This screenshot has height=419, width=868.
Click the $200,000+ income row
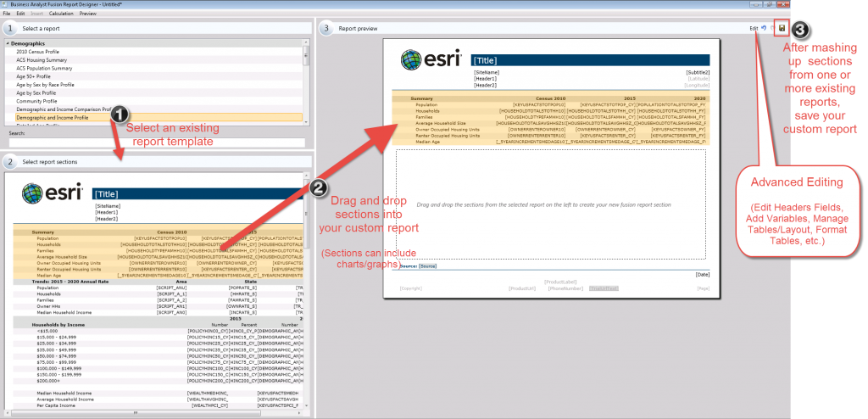tap(159, 382)
